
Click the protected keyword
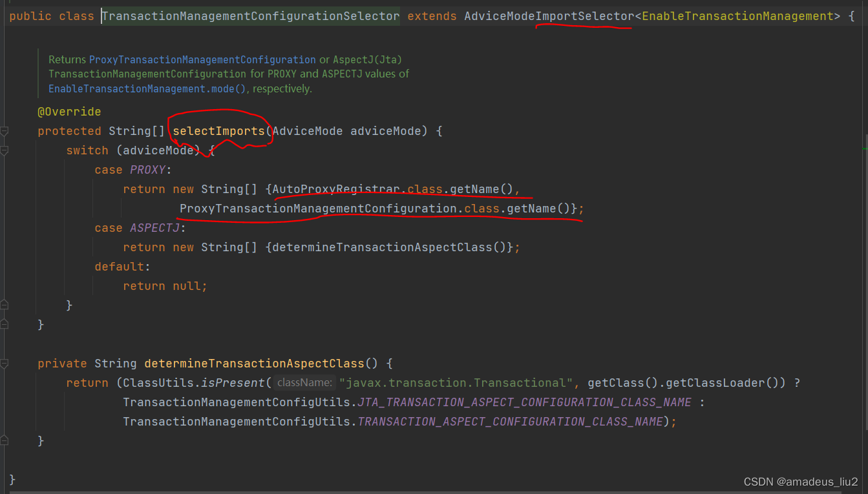click(x=69, y=131)
